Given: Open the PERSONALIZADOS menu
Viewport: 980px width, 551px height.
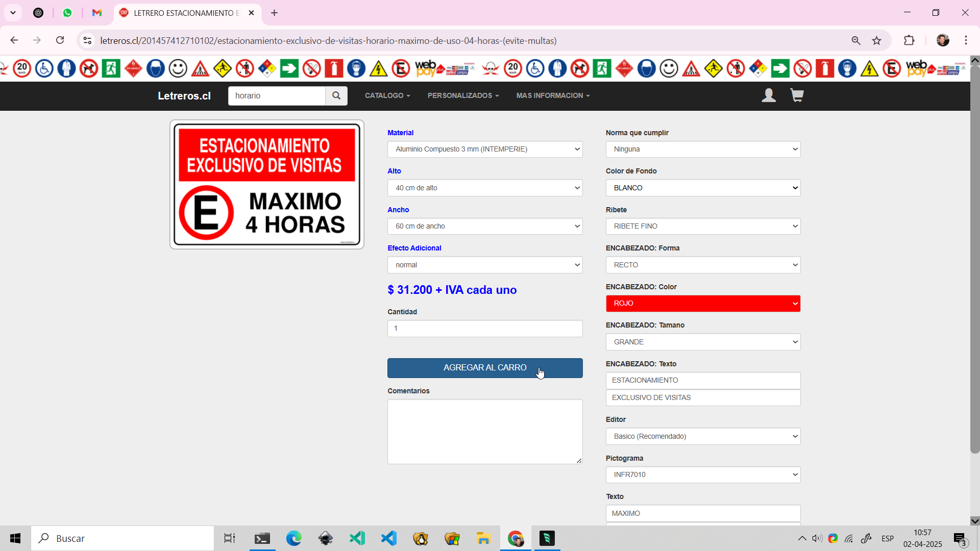Looking at the screenshot, I should click(x=463, y=95).
